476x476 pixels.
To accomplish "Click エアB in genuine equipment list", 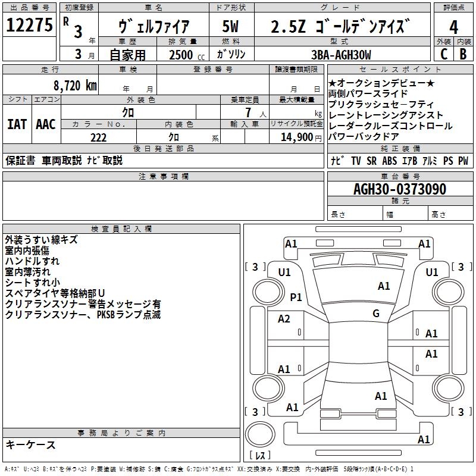I will (410, 161).
